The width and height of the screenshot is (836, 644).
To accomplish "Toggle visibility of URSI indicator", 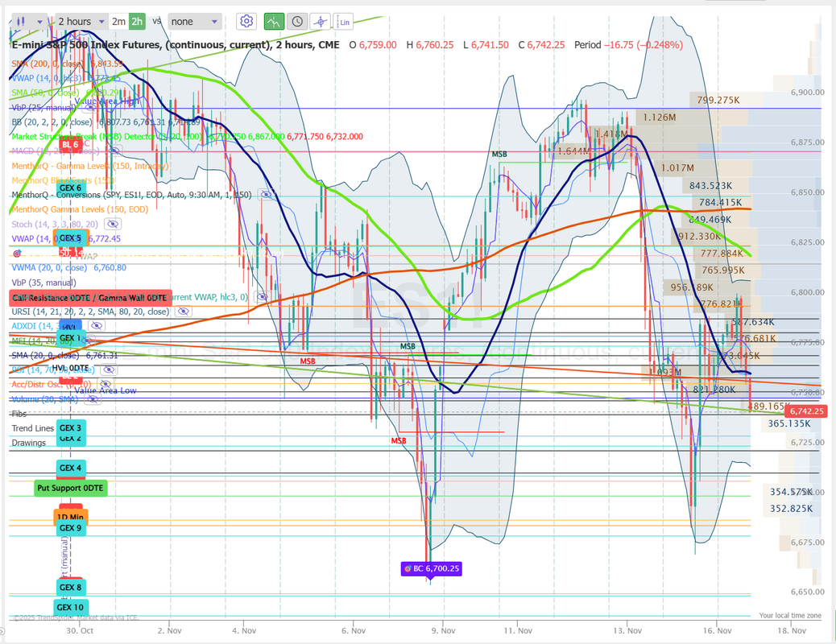I will pyautogui.click(x=183, y=311).
